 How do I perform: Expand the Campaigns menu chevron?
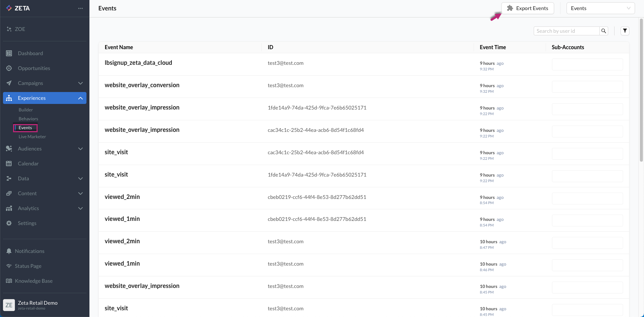[x=80, y=83]
